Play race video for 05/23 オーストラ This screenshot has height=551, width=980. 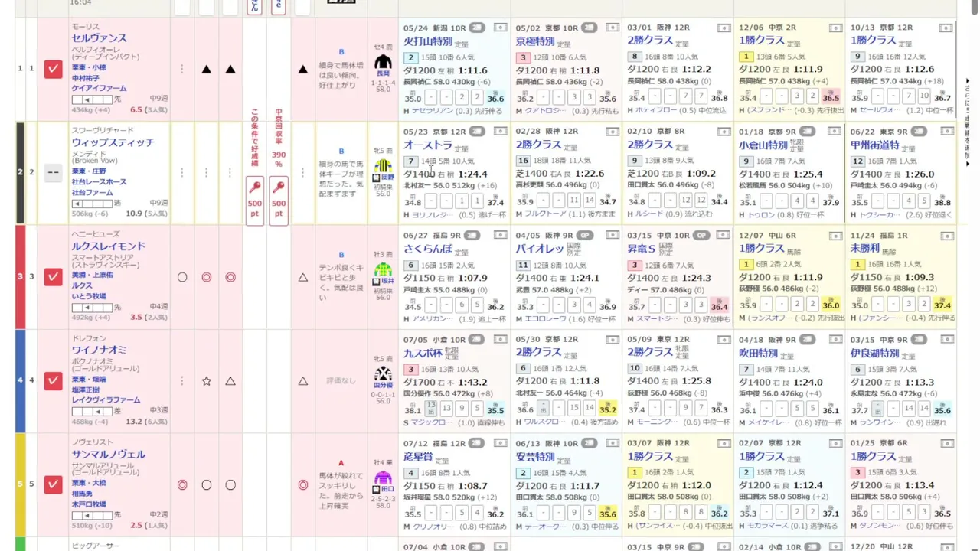click(x=500, y=131)
